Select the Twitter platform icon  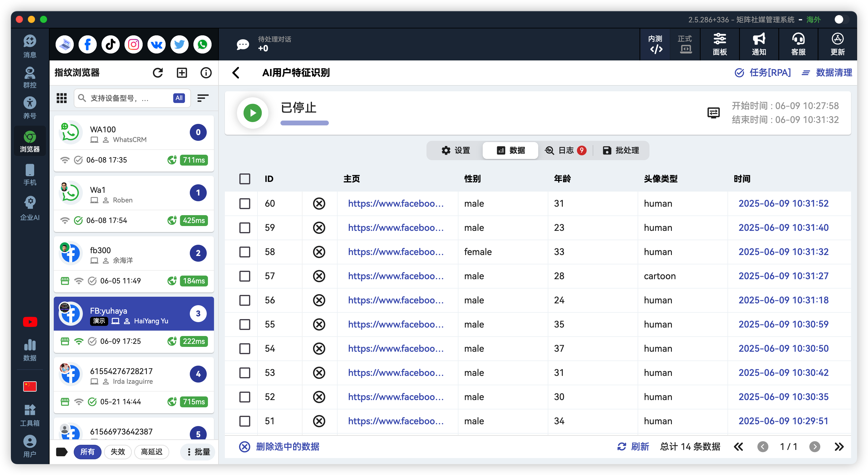click(x=179, y=44)
